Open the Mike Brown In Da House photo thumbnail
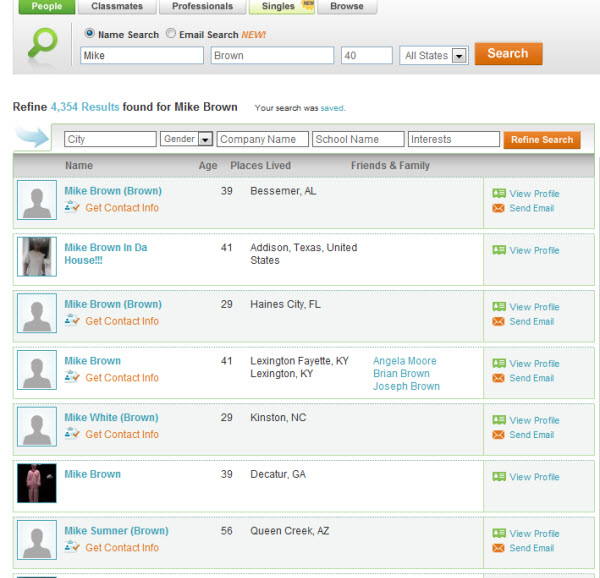Screen dimensions: 600x578 tap(37, 257)
